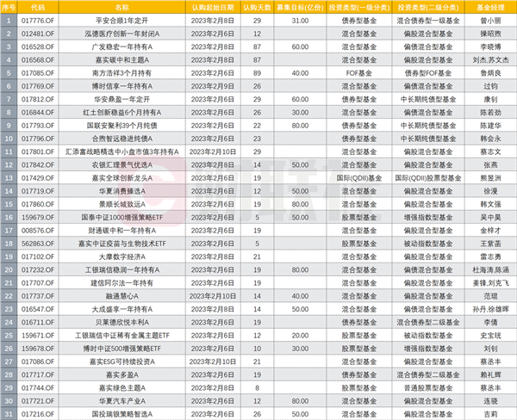Click code cell 159671.OF

(38, 336)
